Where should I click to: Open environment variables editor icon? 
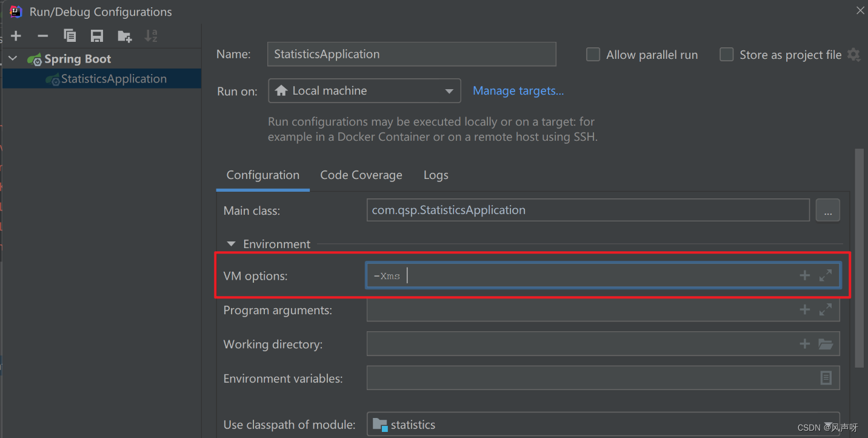(x=826, y=378)
